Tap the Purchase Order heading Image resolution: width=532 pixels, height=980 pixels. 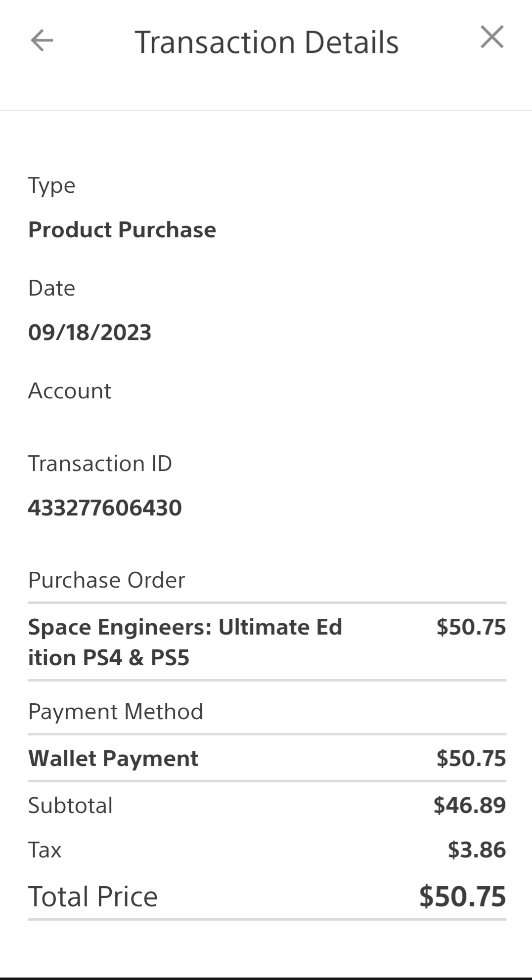[106, 580]
